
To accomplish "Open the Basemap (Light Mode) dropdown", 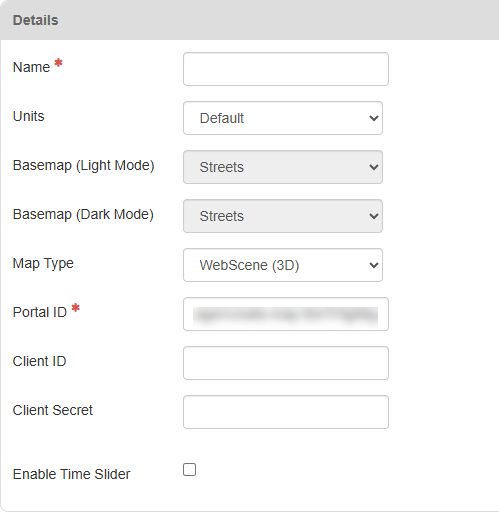I will click(x=283, y=167).
